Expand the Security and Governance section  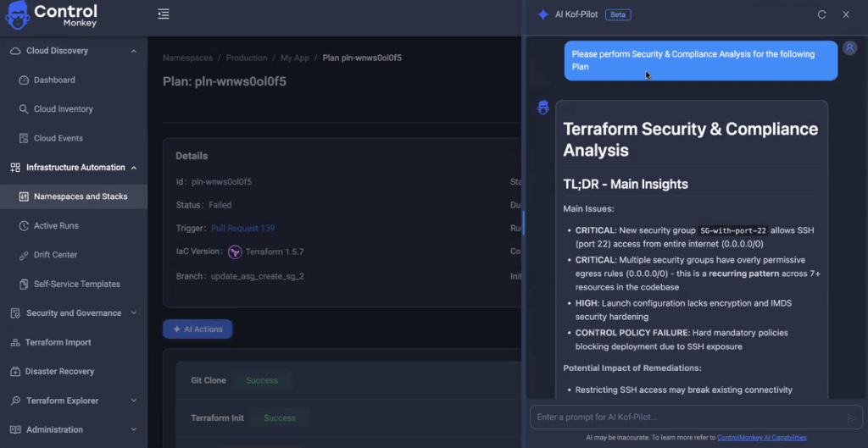click(133, 313)
